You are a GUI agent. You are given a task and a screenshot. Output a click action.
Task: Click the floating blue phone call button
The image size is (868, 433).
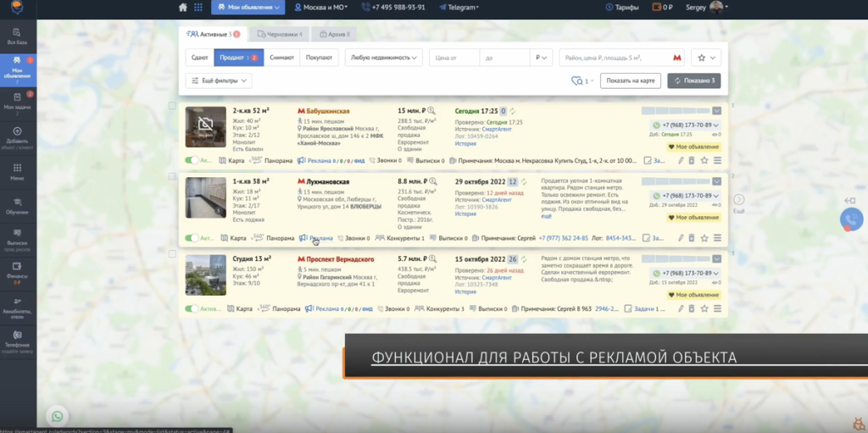point(851,219)
